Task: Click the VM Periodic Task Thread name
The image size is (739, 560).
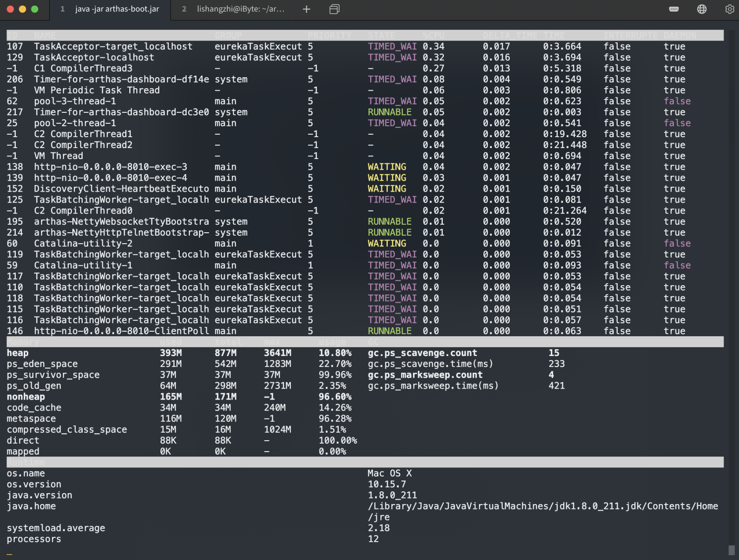Action: (x=97, y=90)
